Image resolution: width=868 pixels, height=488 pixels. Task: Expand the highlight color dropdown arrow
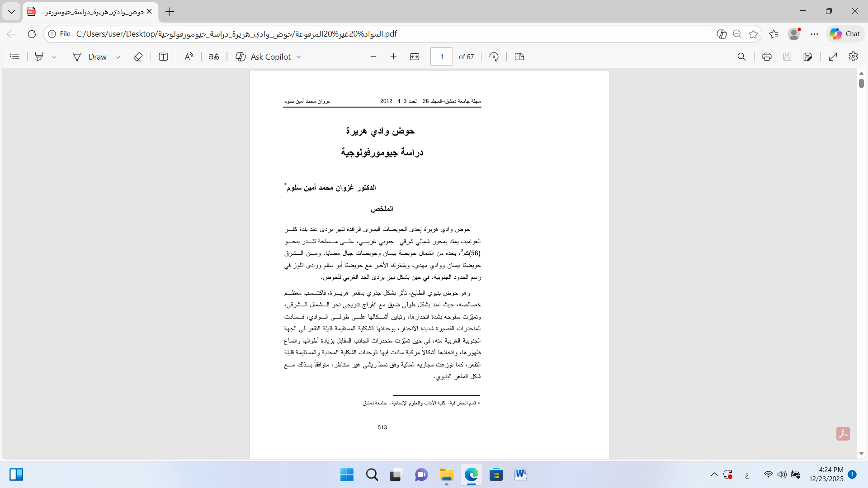[x=54, y=57]
